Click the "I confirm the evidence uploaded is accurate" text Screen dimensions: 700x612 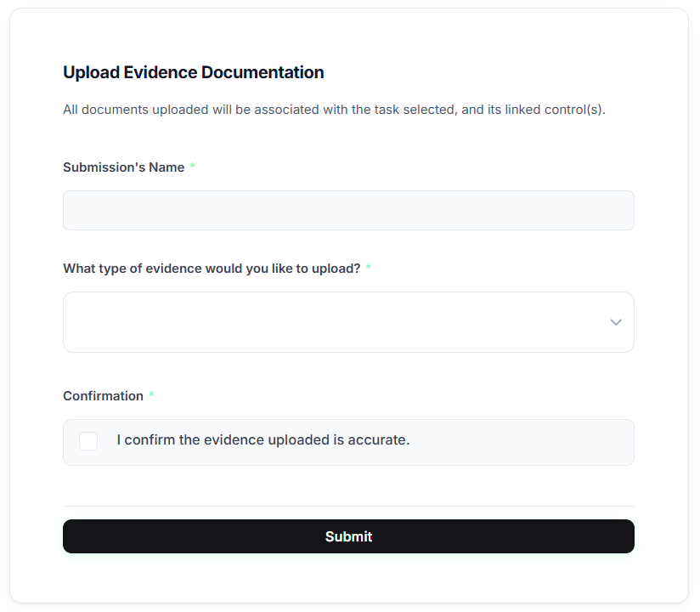click(x=263, y=440)
